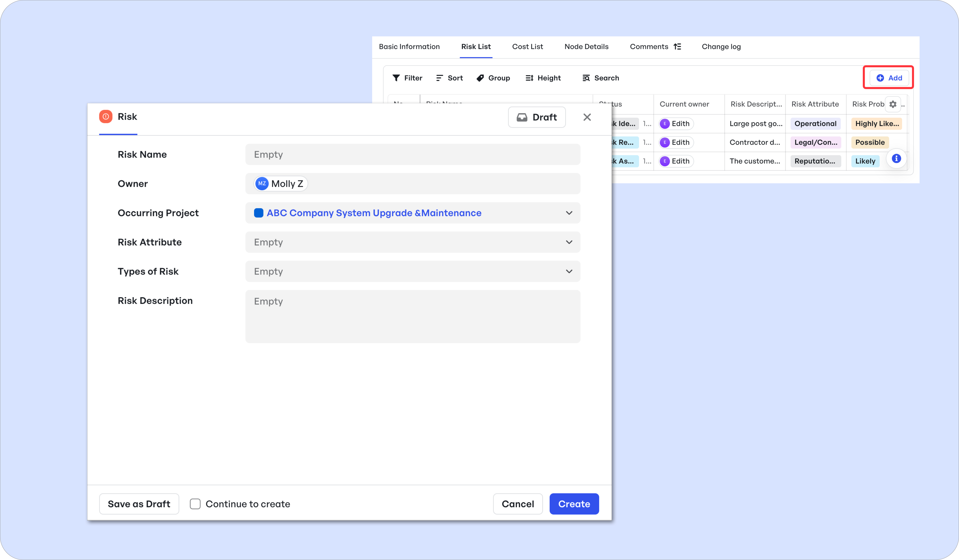
Task: Click the MZ avatar icon
Action: (x=262, y=184)
